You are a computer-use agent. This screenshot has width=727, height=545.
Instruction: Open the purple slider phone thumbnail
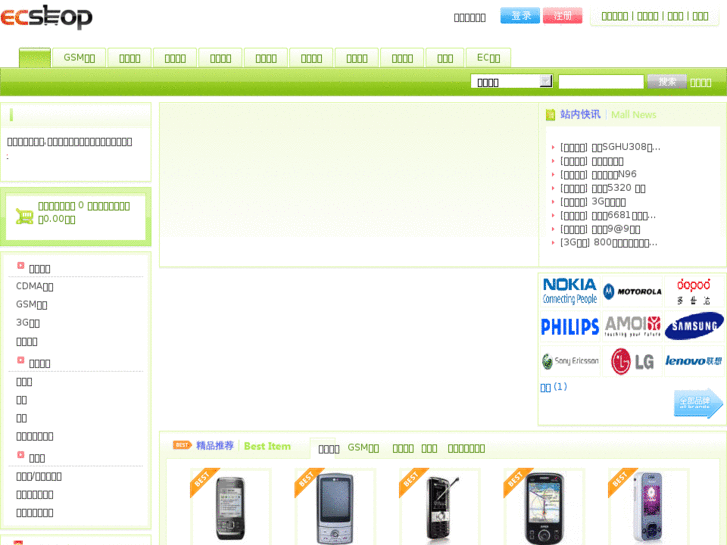[649, 507]
